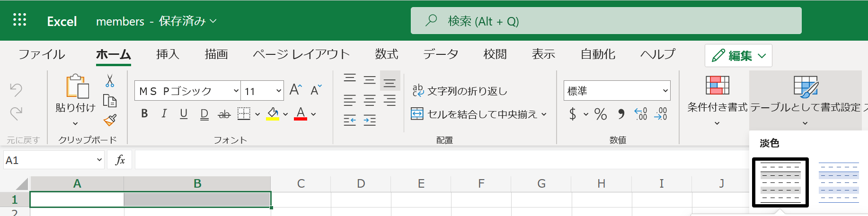
Task: Click the copy icon in clipboard group
Action: pyautogui.click(x=110, y=101)
